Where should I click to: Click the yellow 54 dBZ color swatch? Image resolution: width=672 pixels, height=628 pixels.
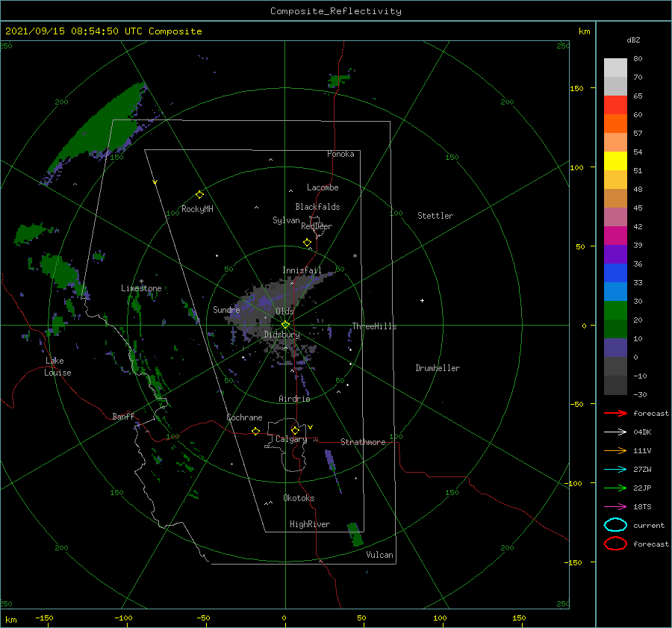pos(615,161)
